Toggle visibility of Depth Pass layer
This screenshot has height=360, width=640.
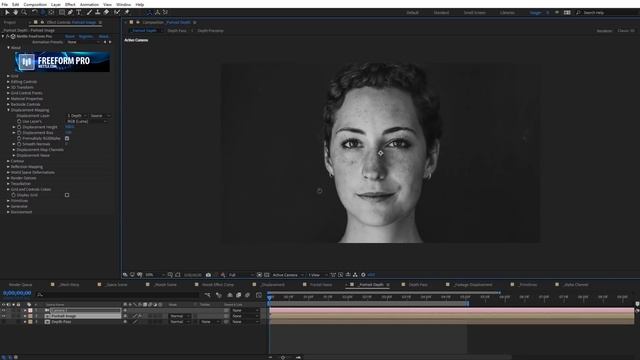pos(4,322)
